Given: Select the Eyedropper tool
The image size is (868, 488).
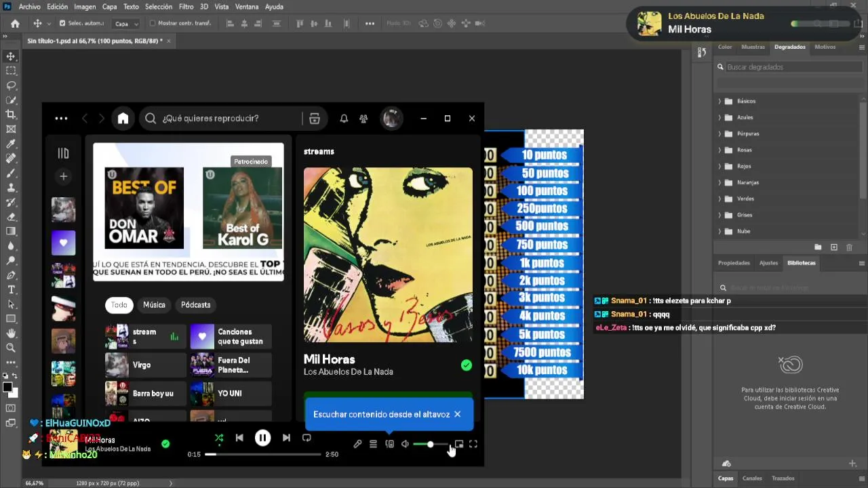Looking at the screenshot, I should [11, 144].
